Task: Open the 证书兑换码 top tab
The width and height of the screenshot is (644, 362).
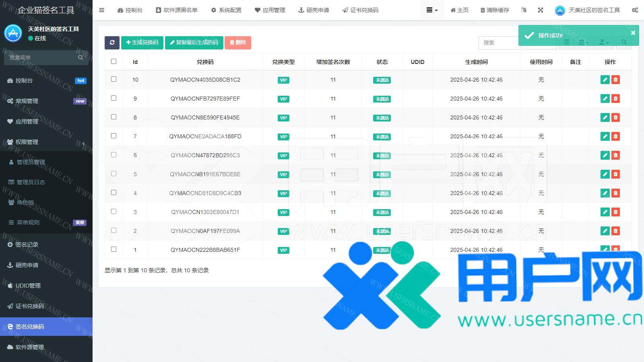Action: point(360,10)
